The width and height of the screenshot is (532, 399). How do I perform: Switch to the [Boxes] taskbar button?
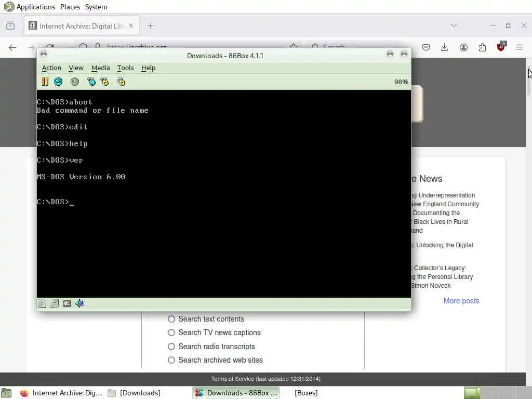pos(307,393)
